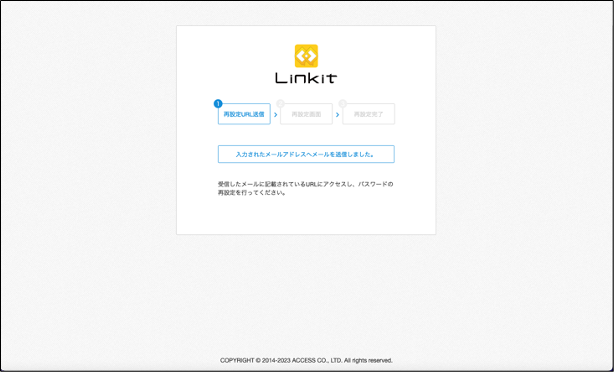Image resolution: width=614 pixels, height=372 pixels.
Task: Select the 再設定完了 step
Action: click(x=368, y=114)
